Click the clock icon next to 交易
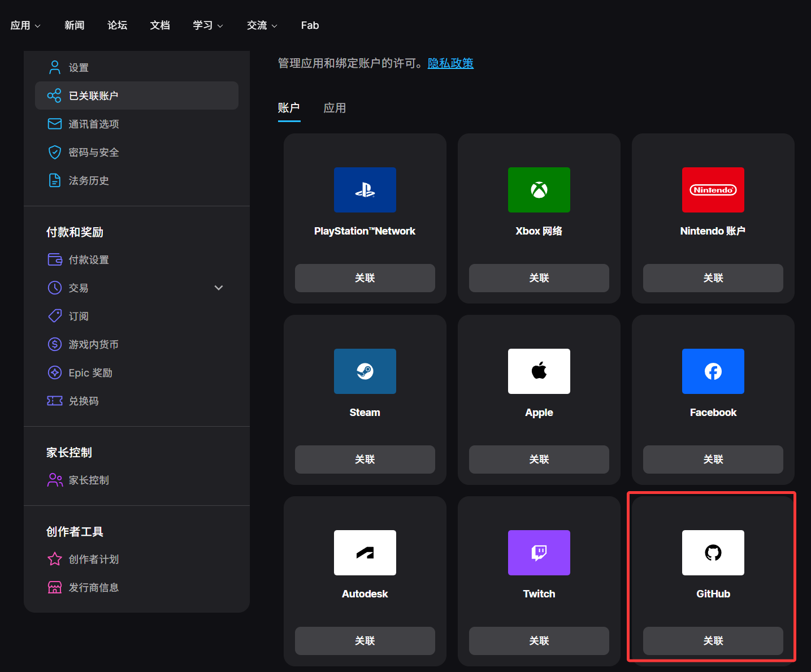 pyautogui.click(x=55, y=288)
